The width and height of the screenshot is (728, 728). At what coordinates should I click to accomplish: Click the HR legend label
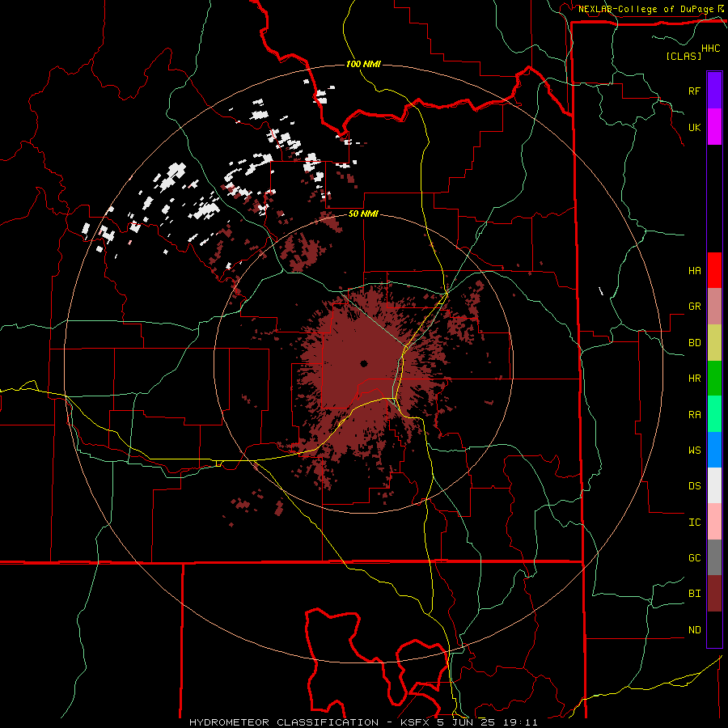pos(694,379)
